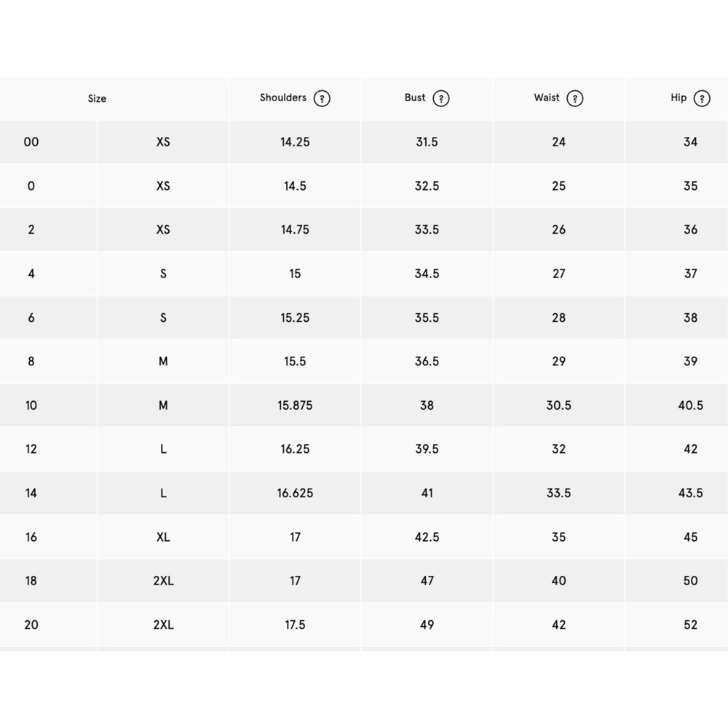Select the Hip column header text

tap(678, 98)
